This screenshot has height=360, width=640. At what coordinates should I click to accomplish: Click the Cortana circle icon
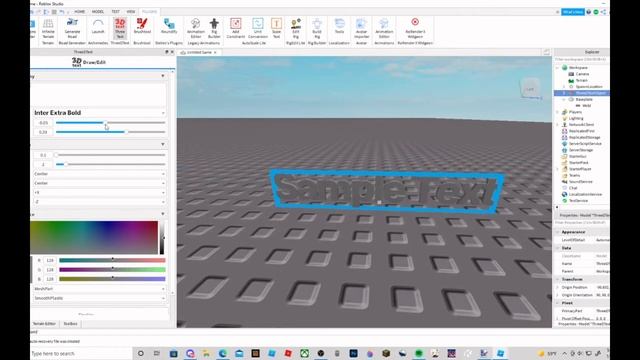tap(140, 353)
